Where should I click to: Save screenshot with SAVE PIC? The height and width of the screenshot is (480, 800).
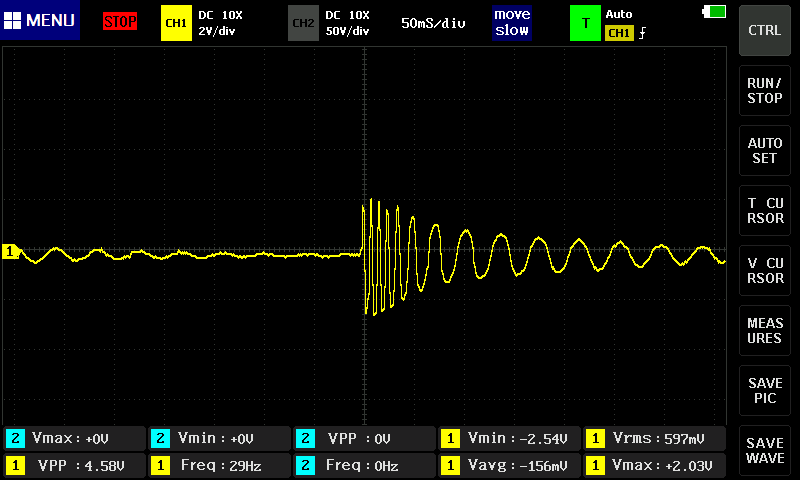(x=765, y=391)
